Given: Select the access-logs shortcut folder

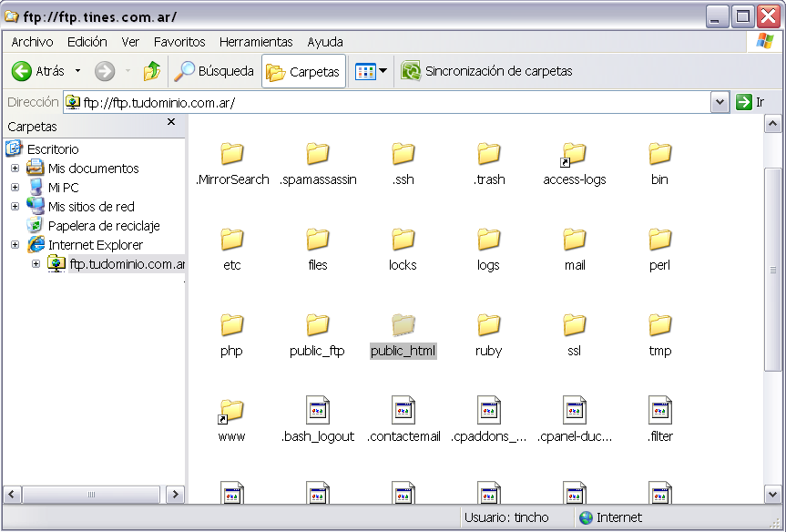Looking at the screenshot, I should [x=575, y=164].
